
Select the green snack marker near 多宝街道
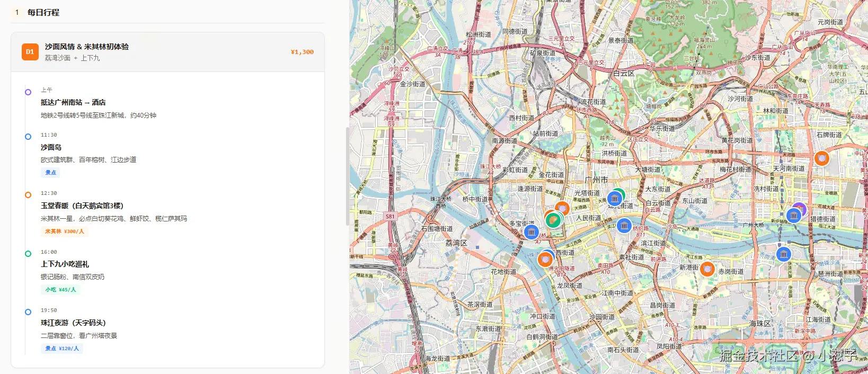pos(553,220)
